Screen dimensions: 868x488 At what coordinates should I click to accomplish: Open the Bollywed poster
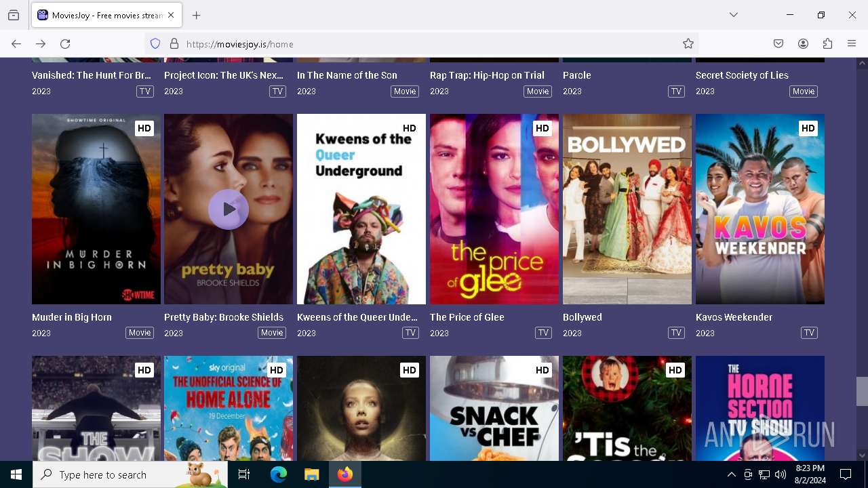(x=627, y=209)
